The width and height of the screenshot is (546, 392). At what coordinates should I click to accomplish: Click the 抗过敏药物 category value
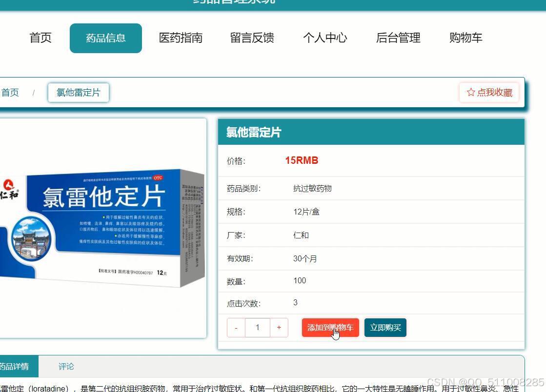pyautogui.click(x=312, y=189)
